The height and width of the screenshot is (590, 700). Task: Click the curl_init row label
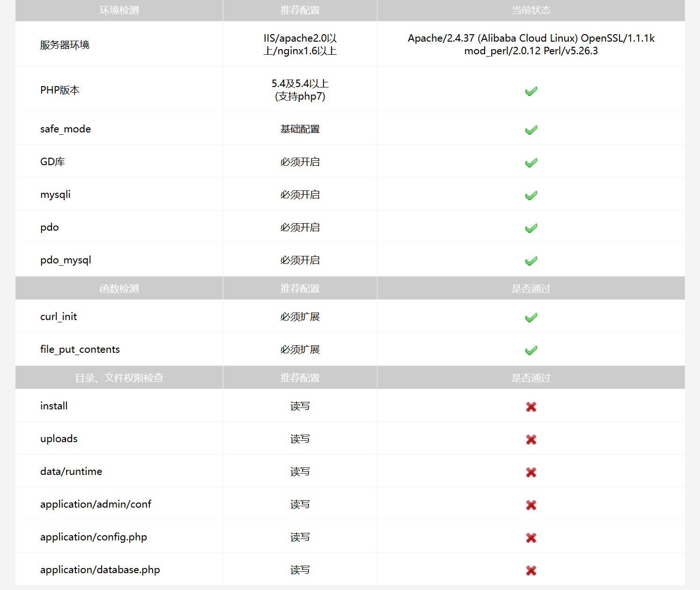[59, 317]
